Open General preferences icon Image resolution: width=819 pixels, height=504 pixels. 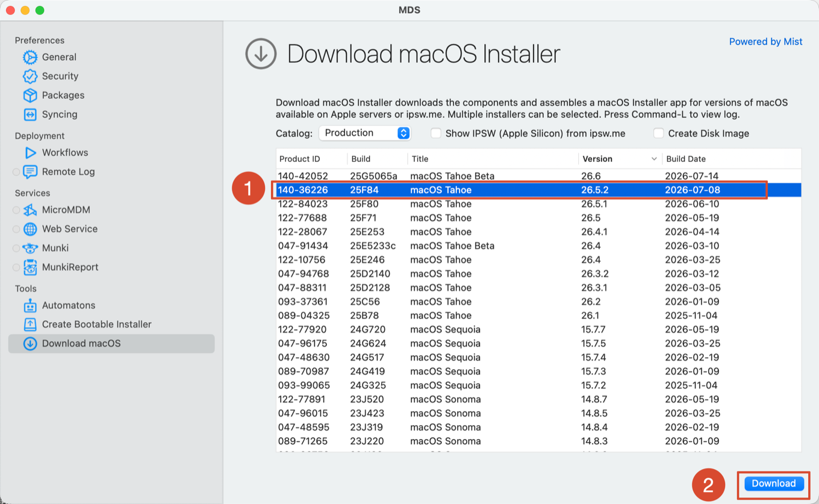(30, 57)
